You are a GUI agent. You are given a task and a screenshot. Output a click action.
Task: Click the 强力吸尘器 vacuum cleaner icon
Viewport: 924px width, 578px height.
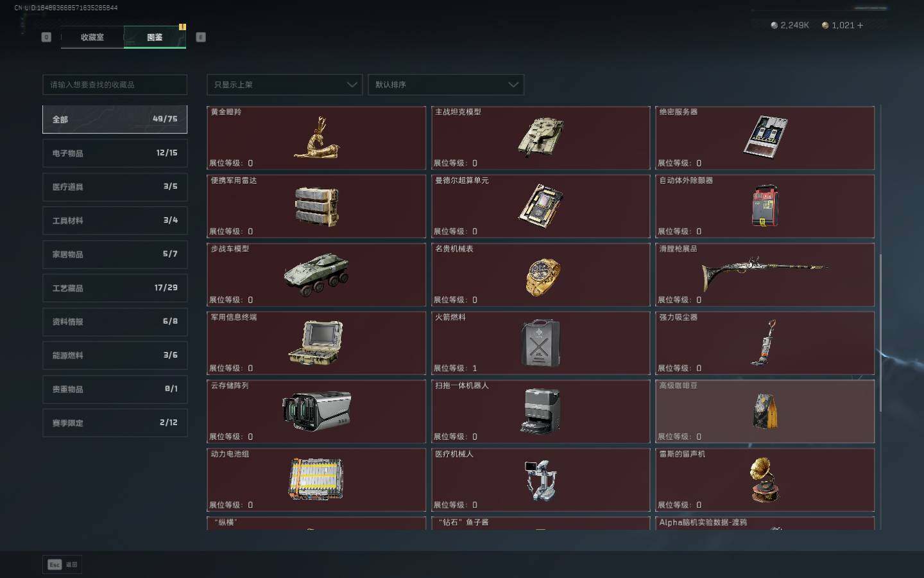[x=764, y=342]
